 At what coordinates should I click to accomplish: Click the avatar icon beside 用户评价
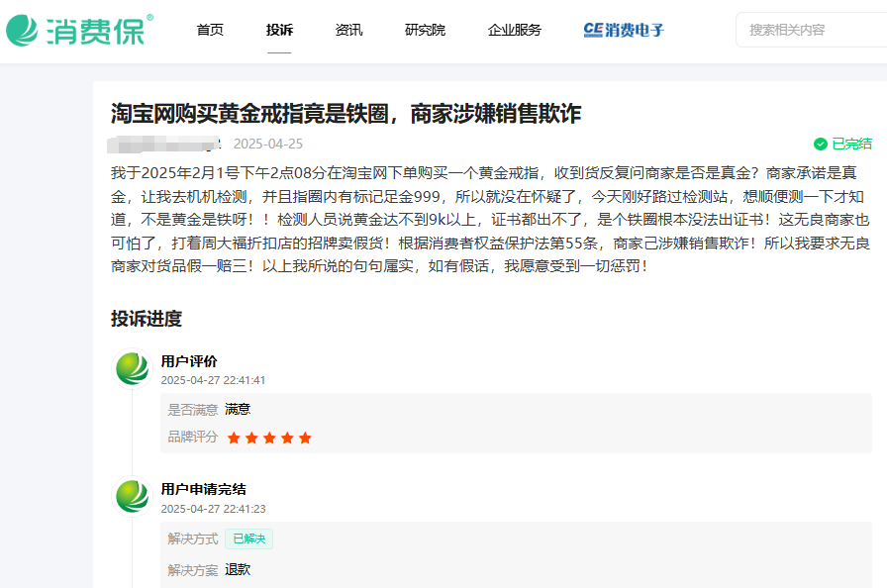(133, 368)
